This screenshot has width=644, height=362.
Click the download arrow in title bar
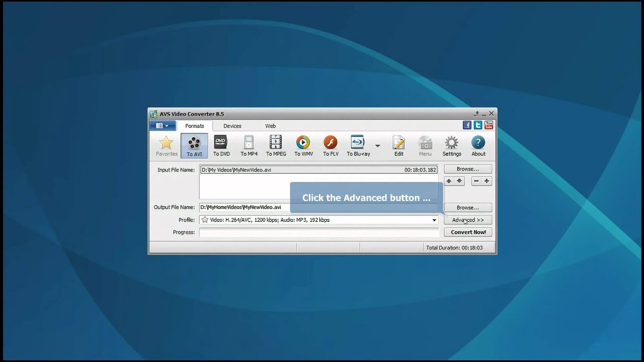tap(476, 114)
